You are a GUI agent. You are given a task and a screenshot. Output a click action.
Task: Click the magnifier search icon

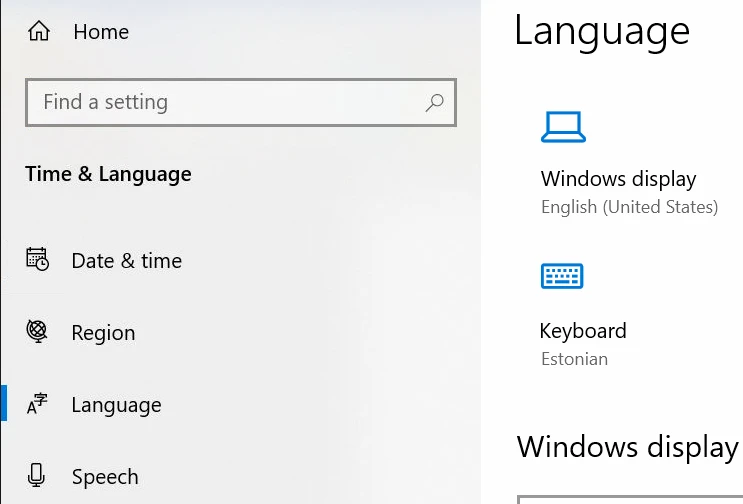pyautogui.click(x=434, y=102)
